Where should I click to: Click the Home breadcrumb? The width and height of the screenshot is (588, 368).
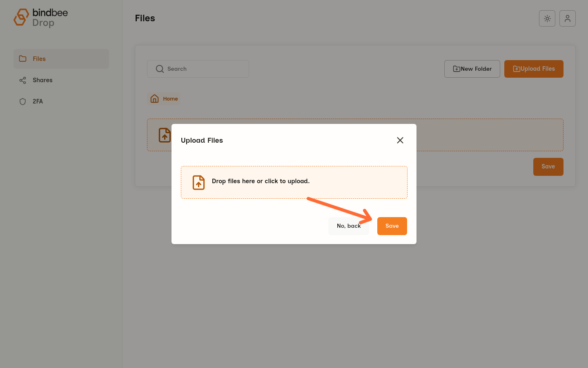(164, 99)
